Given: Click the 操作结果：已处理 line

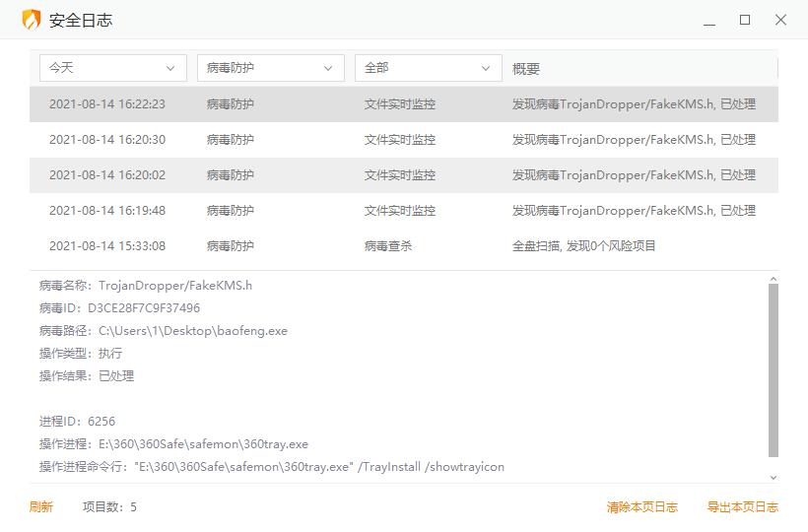Looking at the screenshot, I should click(x=87, y=376).
